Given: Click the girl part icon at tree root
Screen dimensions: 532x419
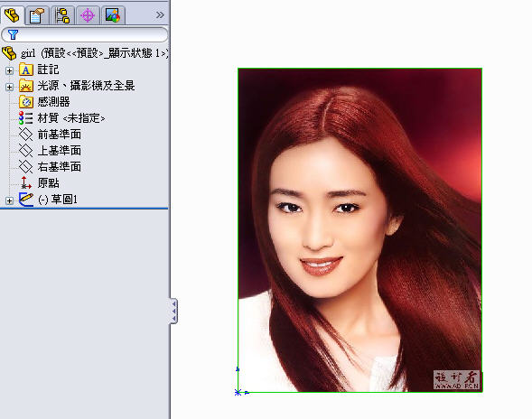Looking at the screenshot, I should (9, 53).
